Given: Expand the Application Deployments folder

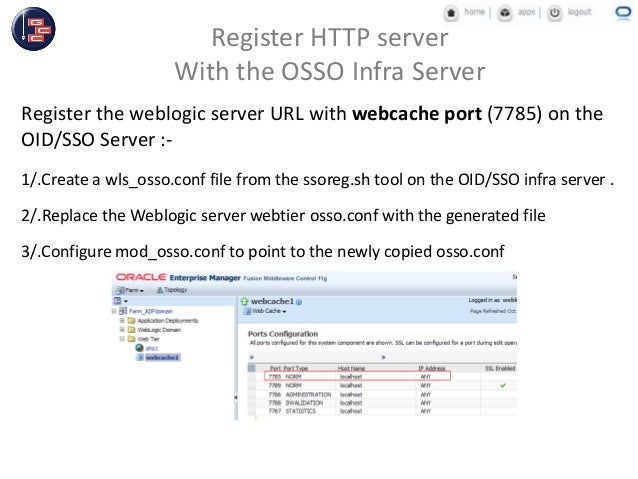Looking at the screenshot, I should click(122, 320).
